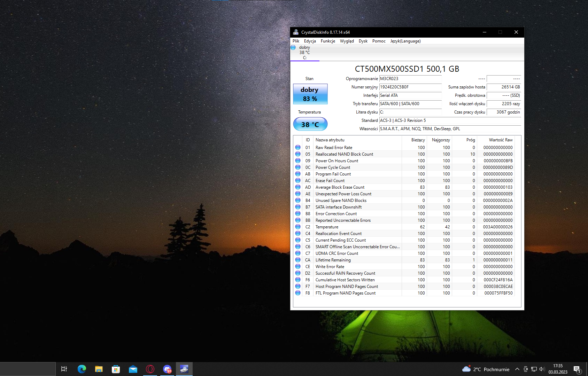The height and width of the screenshot is (376, 588).
Task: Click the dobry 83 % health status button
Action: pos(310,94)
